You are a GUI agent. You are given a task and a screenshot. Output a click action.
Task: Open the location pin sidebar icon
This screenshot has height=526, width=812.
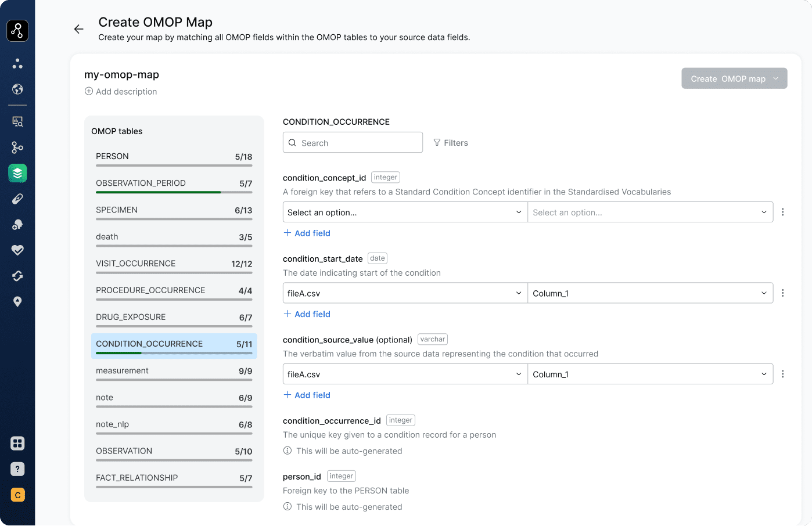tap(17, 302)
